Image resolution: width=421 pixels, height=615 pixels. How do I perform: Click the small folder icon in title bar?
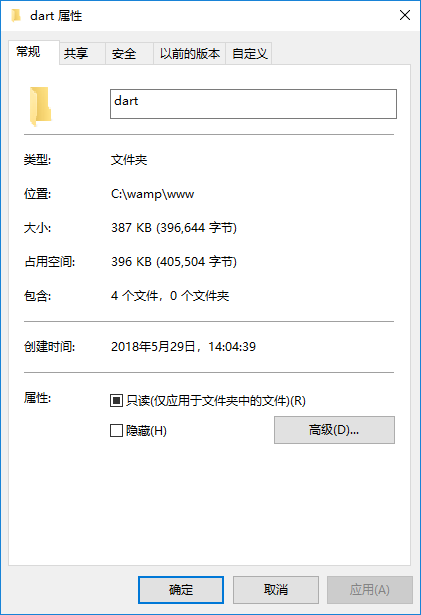click(x=16, y=16)
